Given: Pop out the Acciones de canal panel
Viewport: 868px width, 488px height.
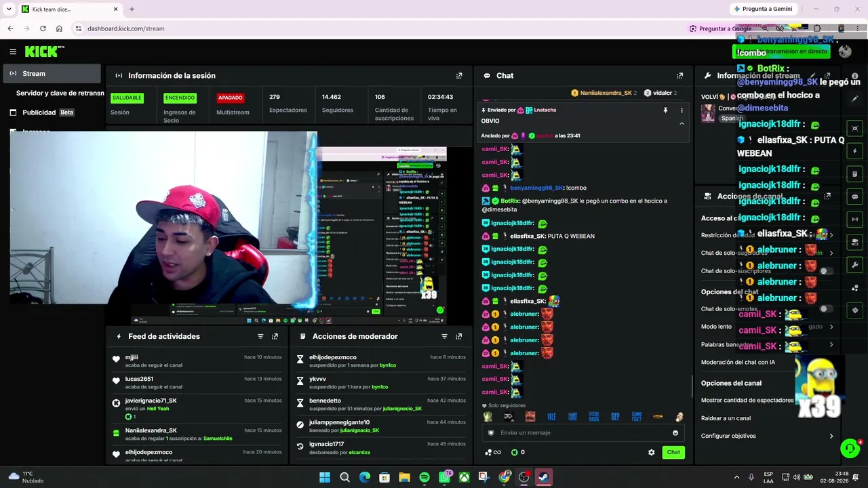Looking at the screenshot, I should (827, 197).
